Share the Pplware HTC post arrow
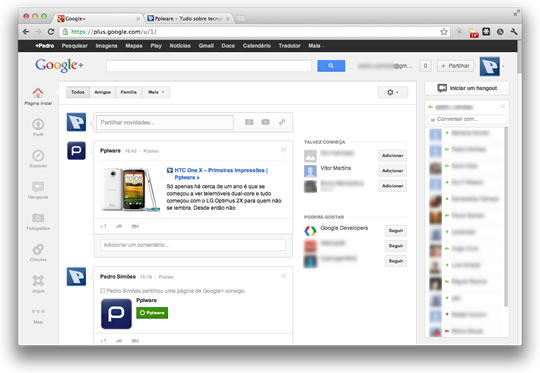This screenshot has height=373, width=540. coord(119,226)
